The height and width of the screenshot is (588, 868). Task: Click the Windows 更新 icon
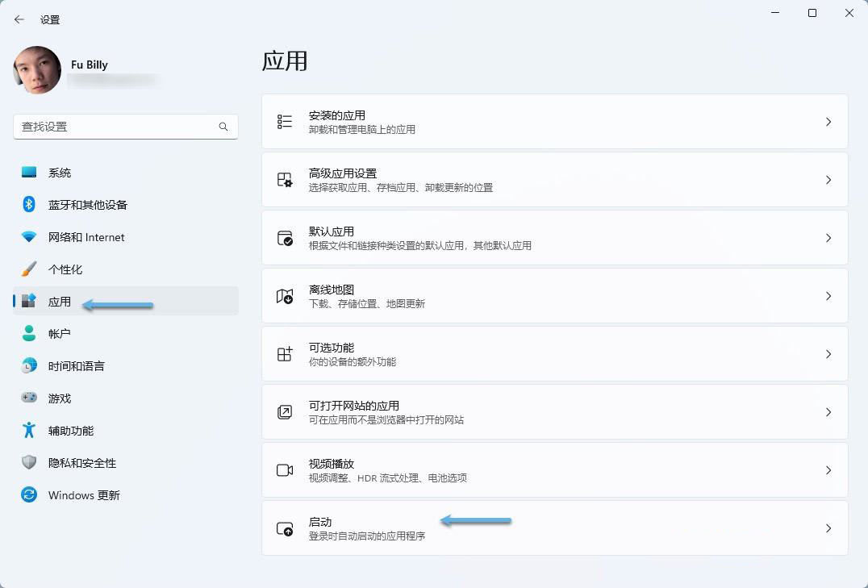pos(29,494)
